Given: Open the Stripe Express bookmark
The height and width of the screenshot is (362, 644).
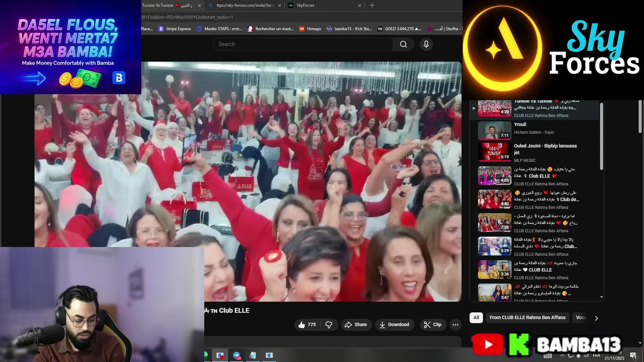Looking at the screenshot, I should (x=175, y=29).
